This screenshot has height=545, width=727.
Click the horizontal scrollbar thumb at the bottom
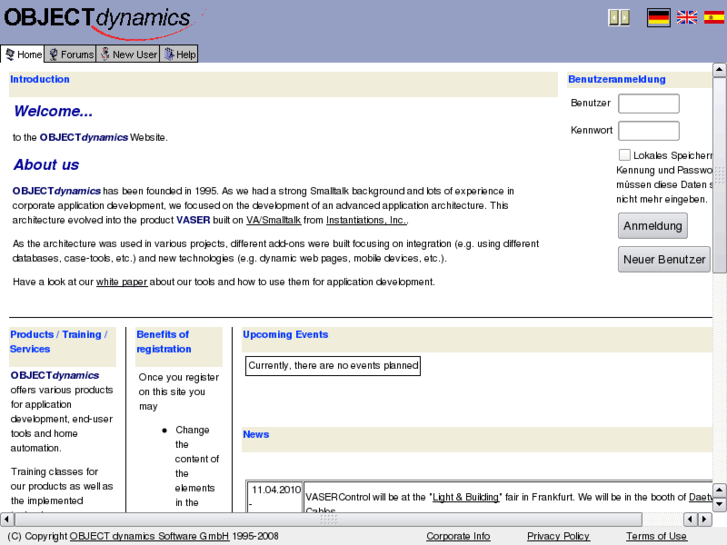(327, 519)
